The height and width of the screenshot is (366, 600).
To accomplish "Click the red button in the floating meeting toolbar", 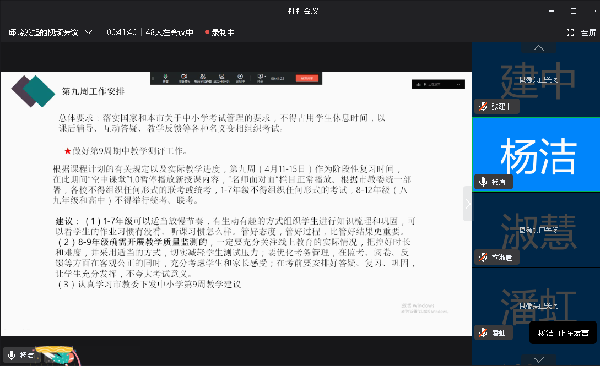I will click(307, 78).
